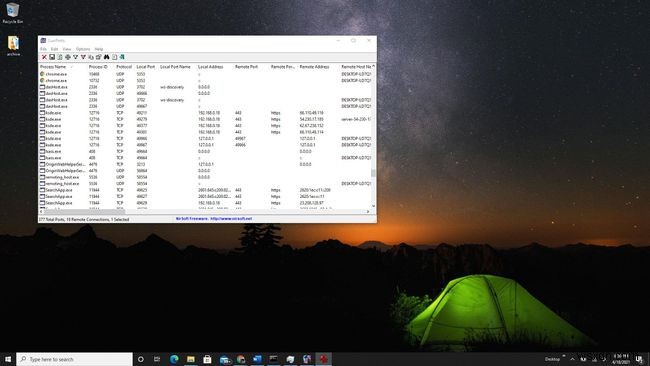Viewport: 650px width, 366px height.
Task: Click the CurrPorts title bar app icon
Action: tap(43, 41)
